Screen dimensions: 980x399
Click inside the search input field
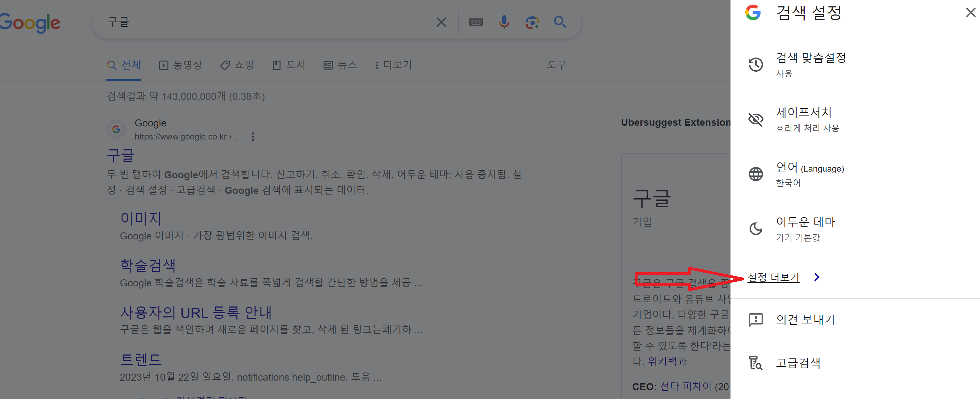pyautogui.click(x=266, y=22)
